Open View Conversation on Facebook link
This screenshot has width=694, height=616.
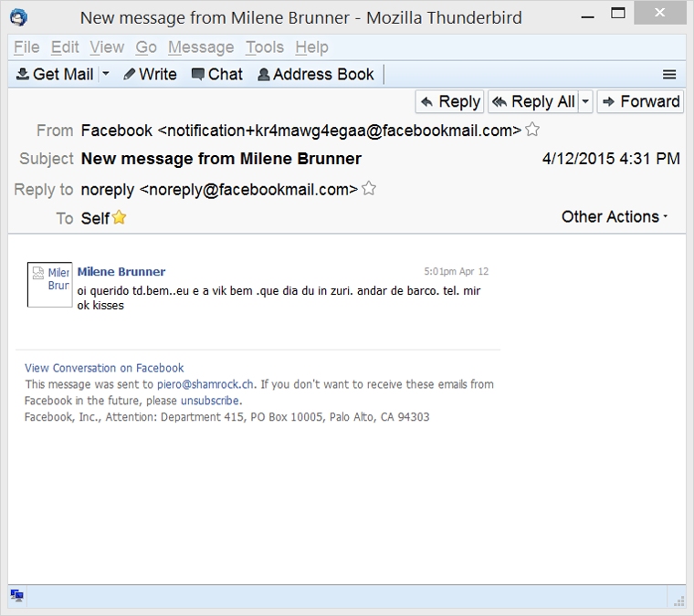point(104,368)
